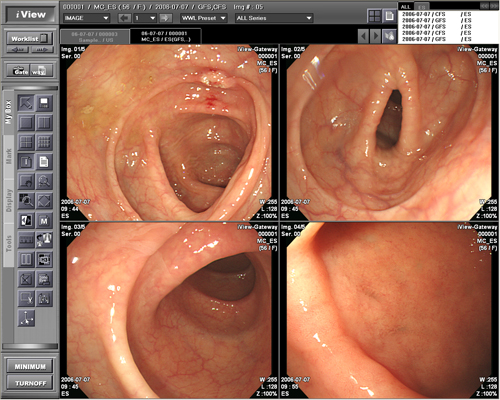Image resolution: width=500 pixels, height=400 pixels.
Task: Select endoscopy image Img. 04/5
Action: click(389, 310)
